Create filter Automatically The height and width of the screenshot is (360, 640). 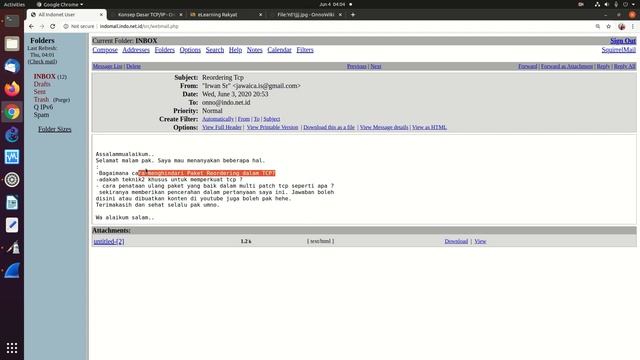pyautogui.click(x=218, y=119)
